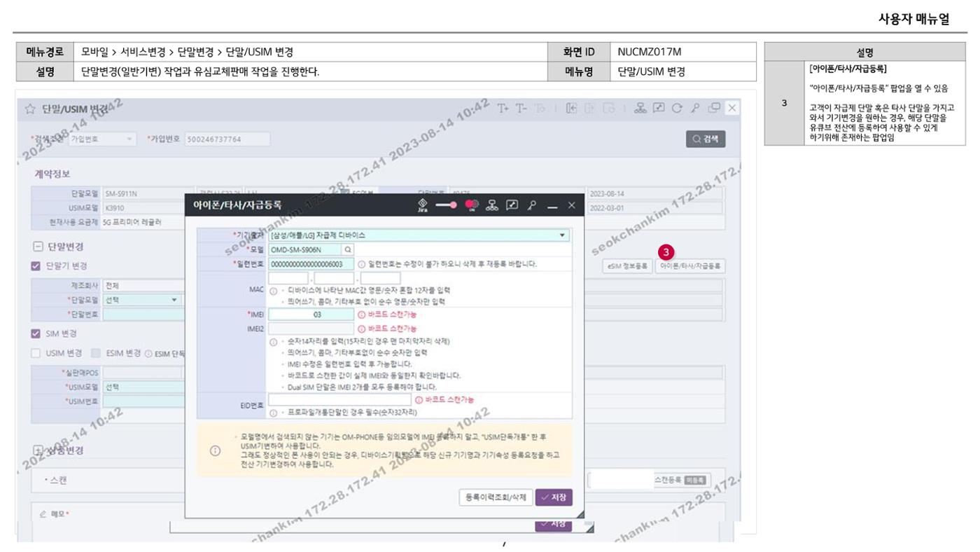
Task: Click the 모델 field containing OMD-SM-S906N
Action: coord(304,249)
